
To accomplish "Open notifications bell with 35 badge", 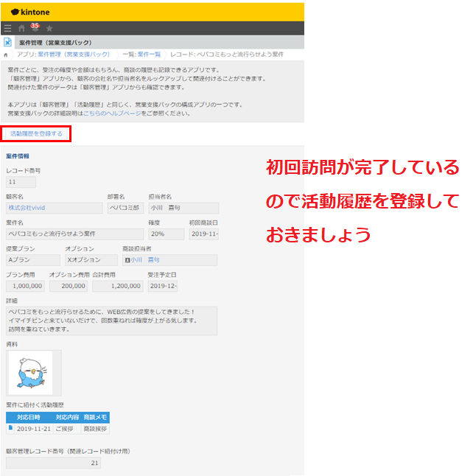I will click(x=35, y=27).
